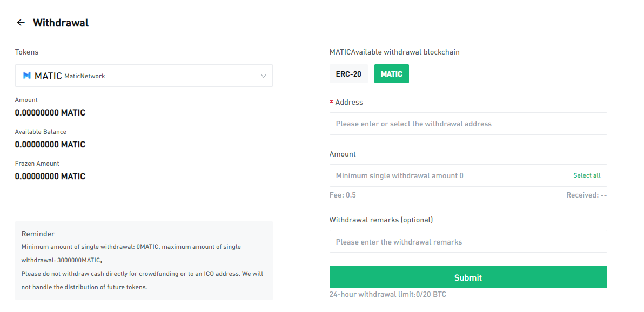Click the Available Balance value

[x=50, y=145]
